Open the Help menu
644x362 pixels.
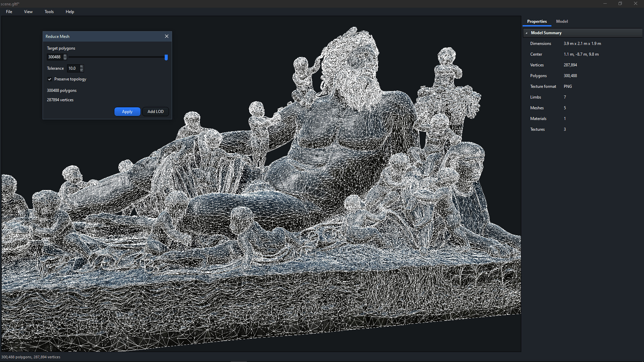[70, 11]
